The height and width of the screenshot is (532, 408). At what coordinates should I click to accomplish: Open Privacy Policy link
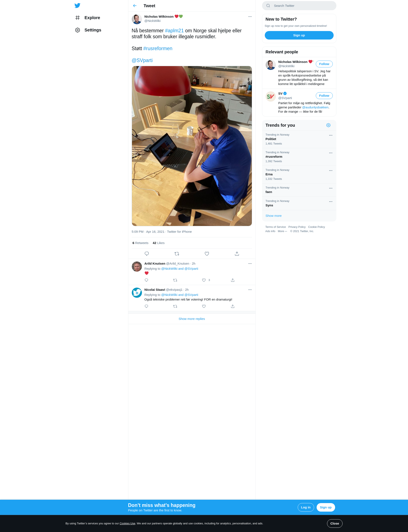(297, 227)
